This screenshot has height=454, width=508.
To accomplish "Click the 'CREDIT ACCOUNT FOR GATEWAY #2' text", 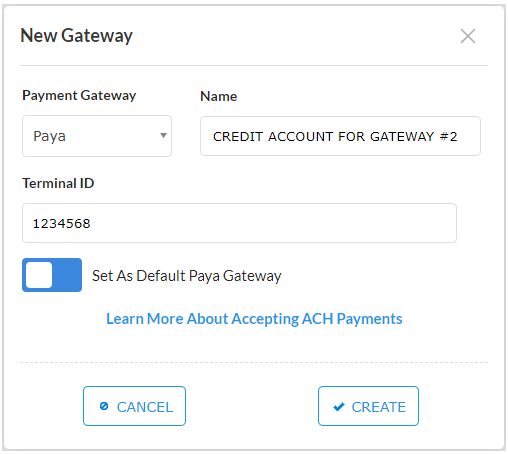I will (335, 137).
